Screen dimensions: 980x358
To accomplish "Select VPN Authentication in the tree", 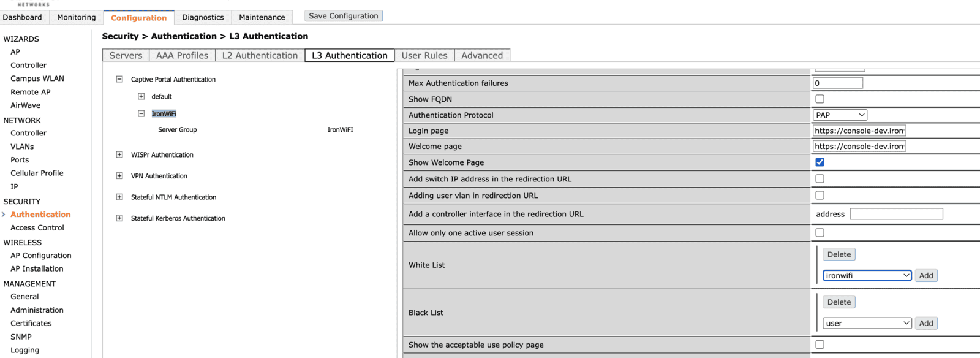I will (x=159, y=176).
